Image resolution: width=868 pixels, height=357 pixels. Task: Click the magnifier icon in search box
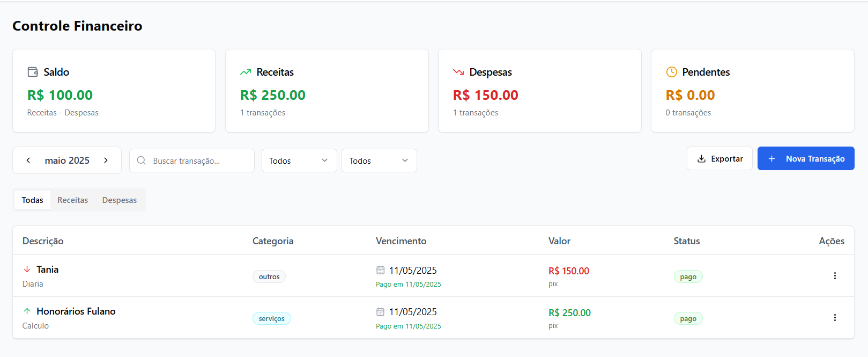pos(141,161)
